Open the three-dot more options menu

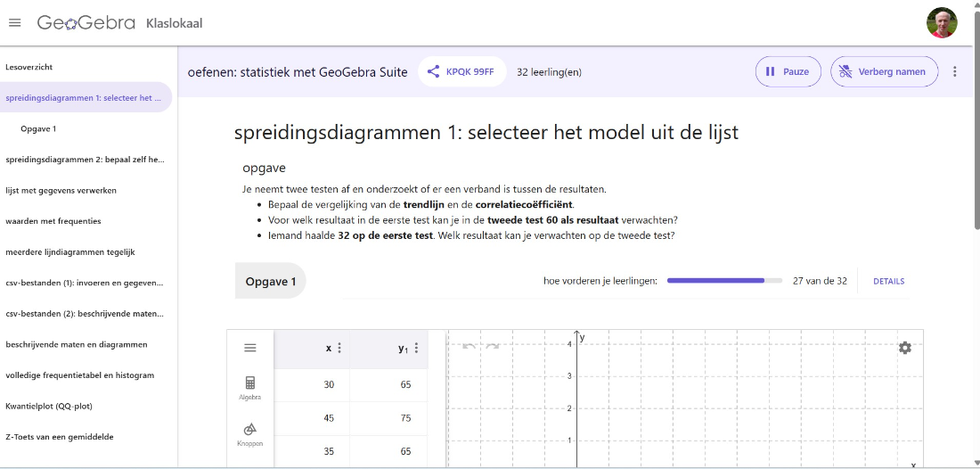point(955,71)
